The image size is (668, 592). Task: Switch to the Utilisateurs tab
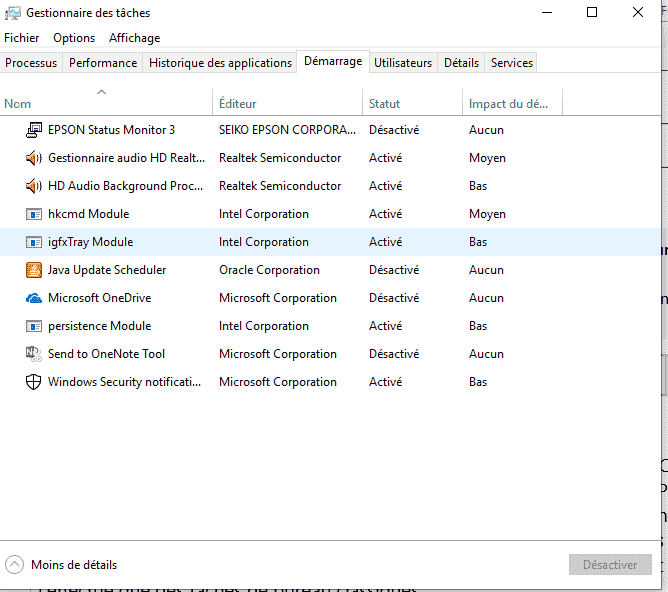click(x=403, y=63)
